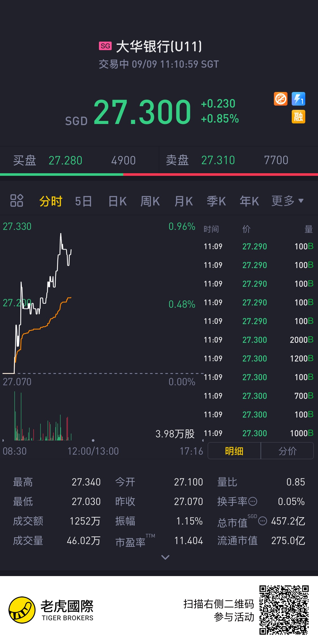Tap the trade row with 1200B volume

(258, 358)
